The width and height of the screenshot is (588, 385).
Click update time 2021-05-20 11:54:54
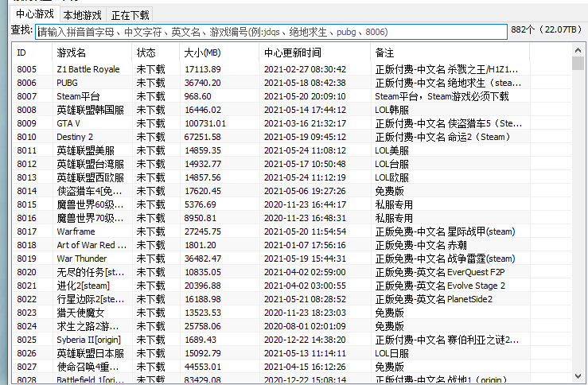pos(305,231)
